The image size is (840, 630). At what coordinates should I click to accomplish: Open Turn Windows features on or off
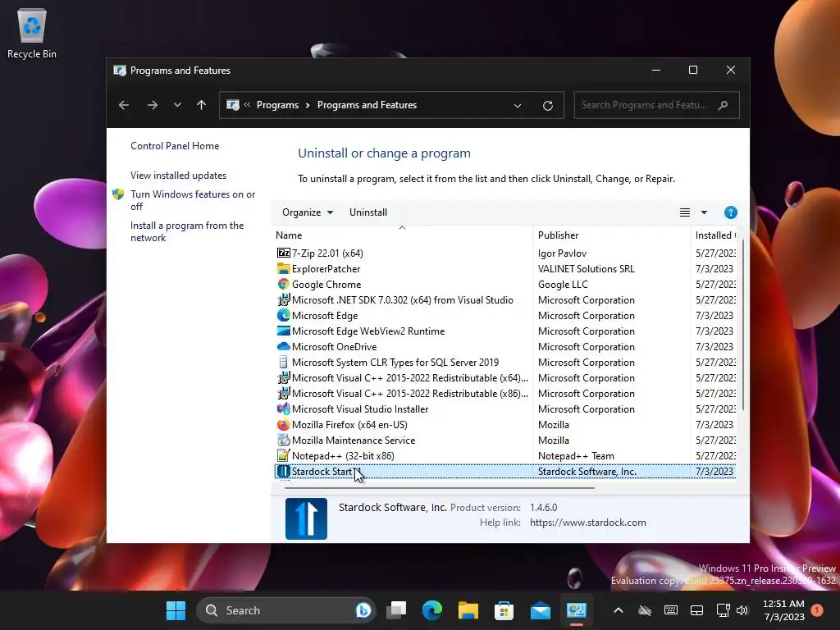(193, 200)
